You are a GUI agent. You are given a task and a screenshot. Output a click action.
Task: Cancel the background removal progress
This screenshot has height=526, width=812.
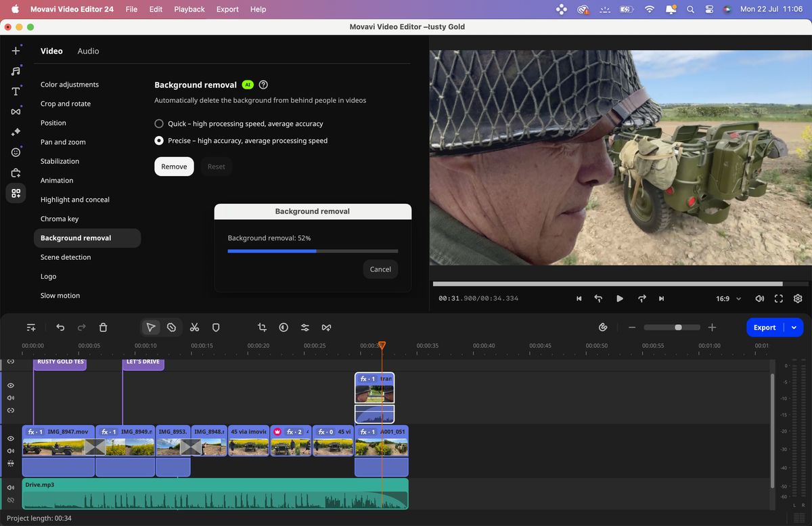click(x=380, y=269)
